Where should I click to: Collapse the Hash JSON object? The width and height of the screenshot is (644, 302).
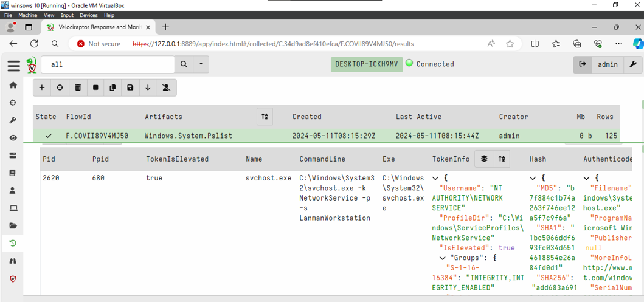[532, 178]
